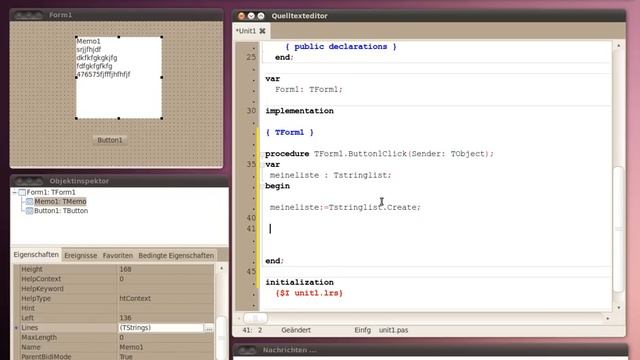The image size is (640, 360).
Task: Open the Lines editor ellipsis button
Action: coord(209,328)
